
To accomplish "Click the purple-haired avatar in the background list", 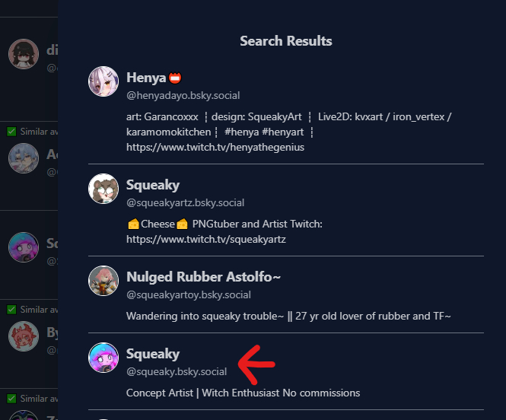I will 23,247.
